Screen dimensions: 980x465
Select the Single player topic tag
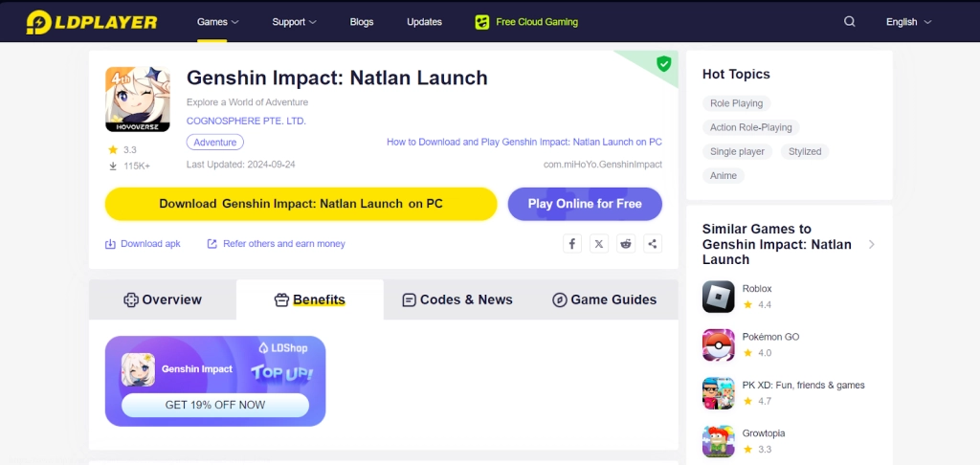click(737, 152)
